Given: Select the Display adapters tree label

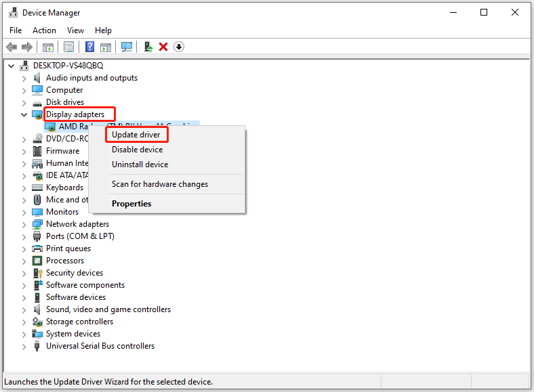Looking at the screenshot, I should pyautogui.click(x=75, y=114).
